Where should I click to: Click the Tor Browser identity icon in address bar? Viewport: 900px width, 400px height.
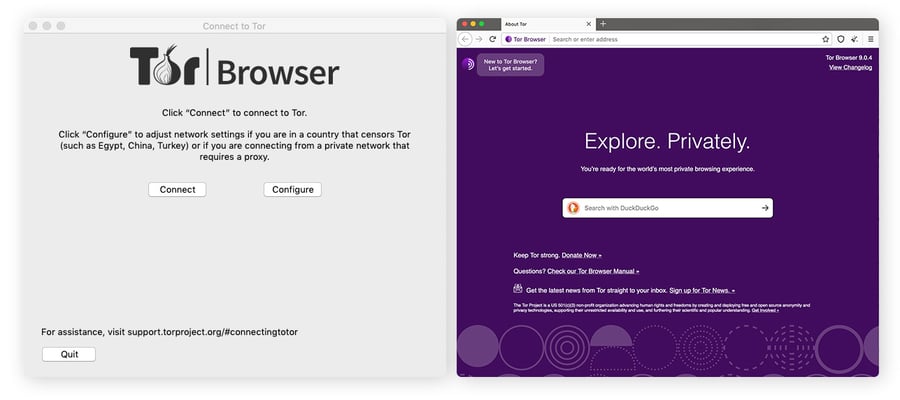(525, 39)
